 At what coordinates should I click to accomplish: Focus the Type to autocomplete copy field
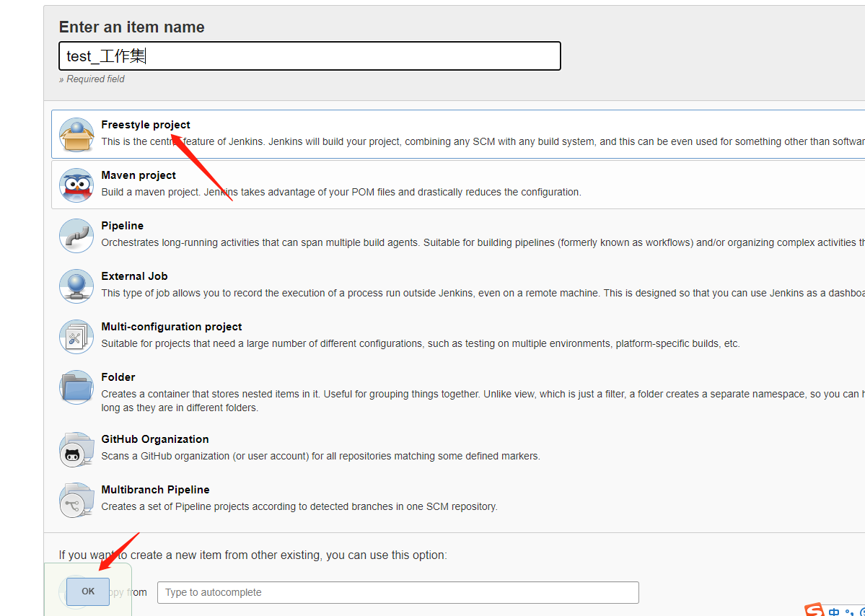click(398, 592)
